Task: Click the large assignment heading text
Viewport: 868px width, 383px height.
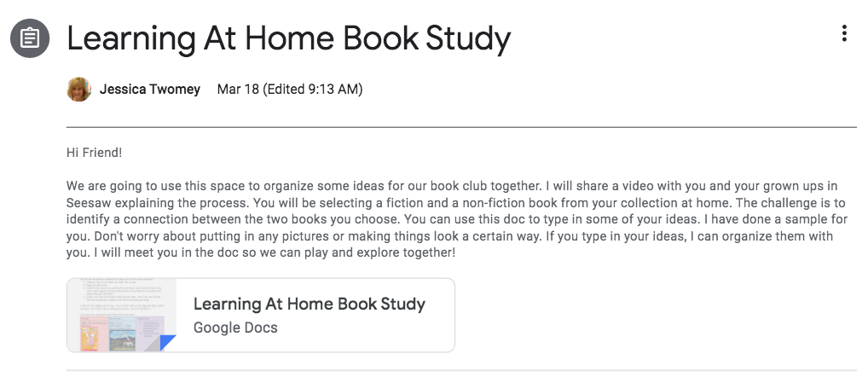Action: coord(288,38)
